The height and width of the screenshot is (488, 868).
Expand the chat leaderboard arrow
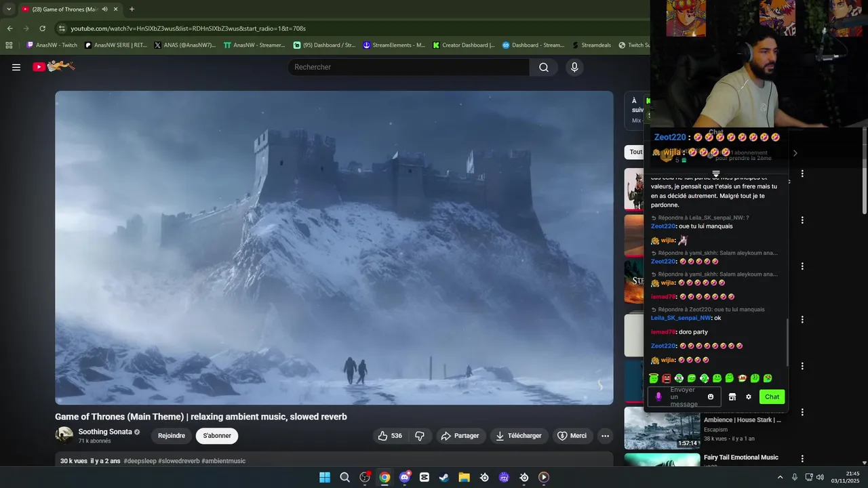pyautogui.click(x=795, y=153)
